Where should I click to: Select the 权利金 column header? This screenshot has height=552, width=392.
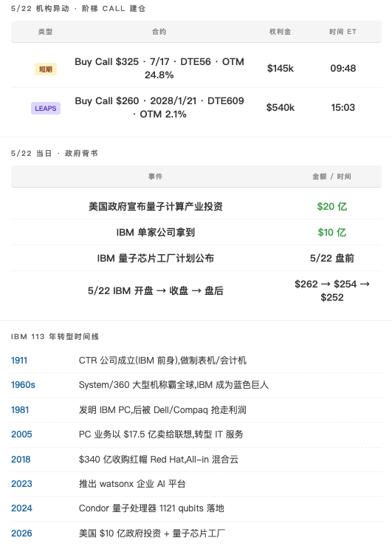pos(281,32)
